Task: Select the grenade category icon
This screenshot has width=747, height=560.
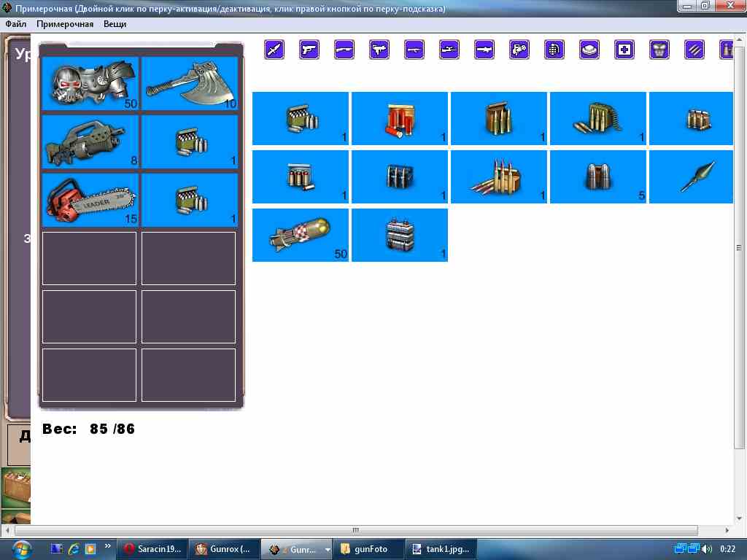Action: pos(554,50)
